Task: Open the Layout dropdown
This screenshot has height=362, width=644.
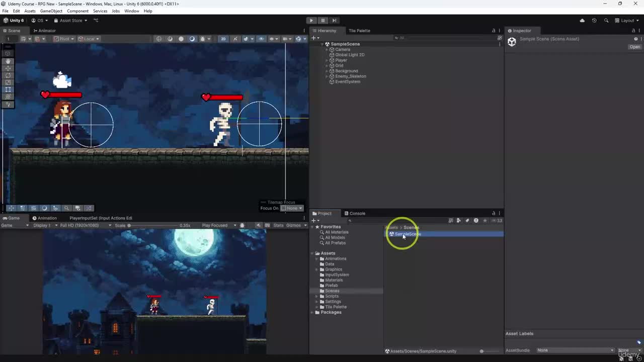Action: (626, 21)
